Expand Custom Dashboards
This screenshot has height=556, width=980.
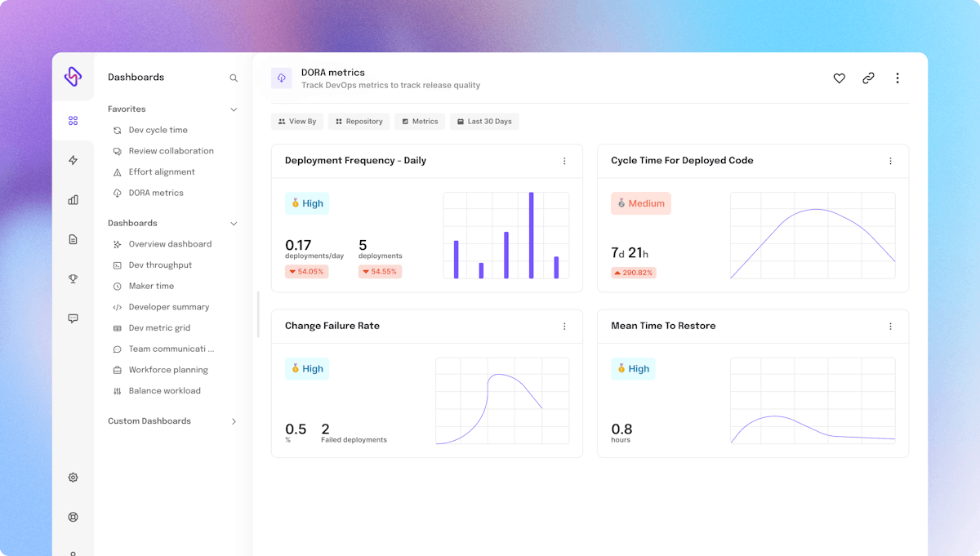[x=234, y=421]
